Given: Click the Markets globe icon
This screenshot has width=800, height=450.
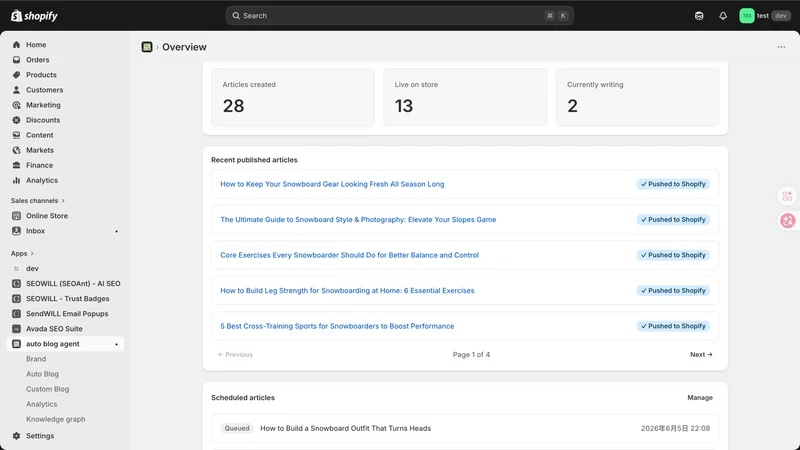Looking at the screenshot, I should tap(16, 150).
